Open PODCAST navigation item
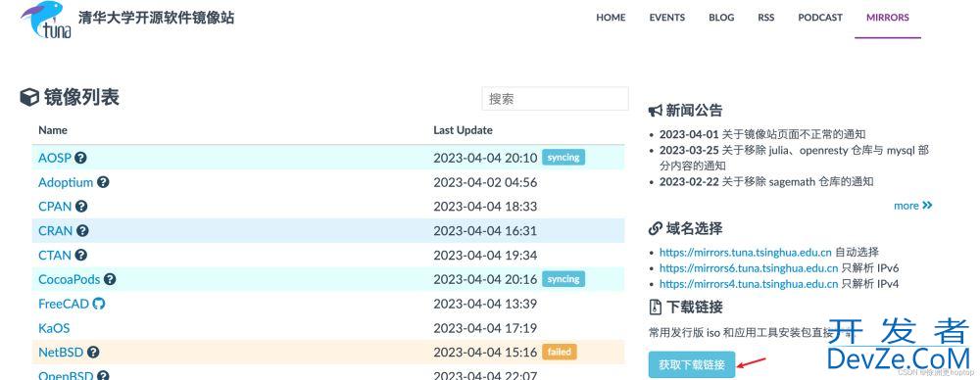980x380 pixels. [x=820, y=18]
